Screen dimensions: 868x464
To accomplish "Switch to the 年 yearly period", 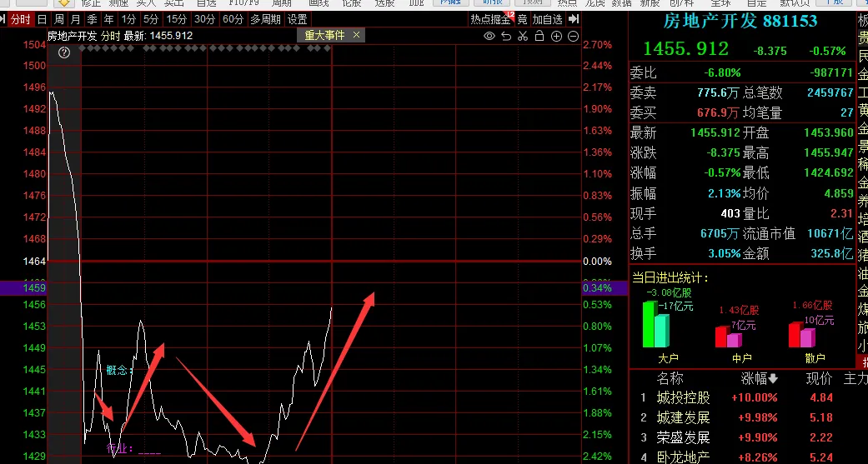I will point(108,20).
